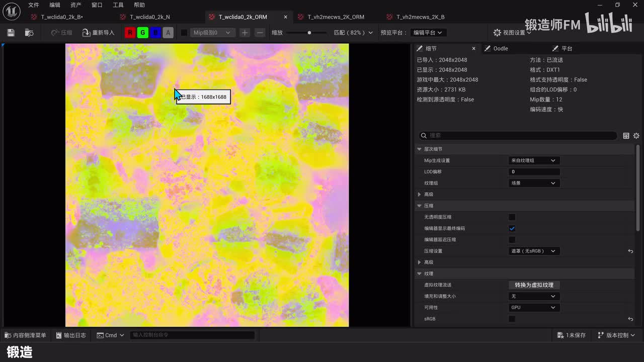Open the 匹配 (82%) zoom dropdown
Viewport: 644px width, 362px height.
pyautogui.click(x=353, y=33)
